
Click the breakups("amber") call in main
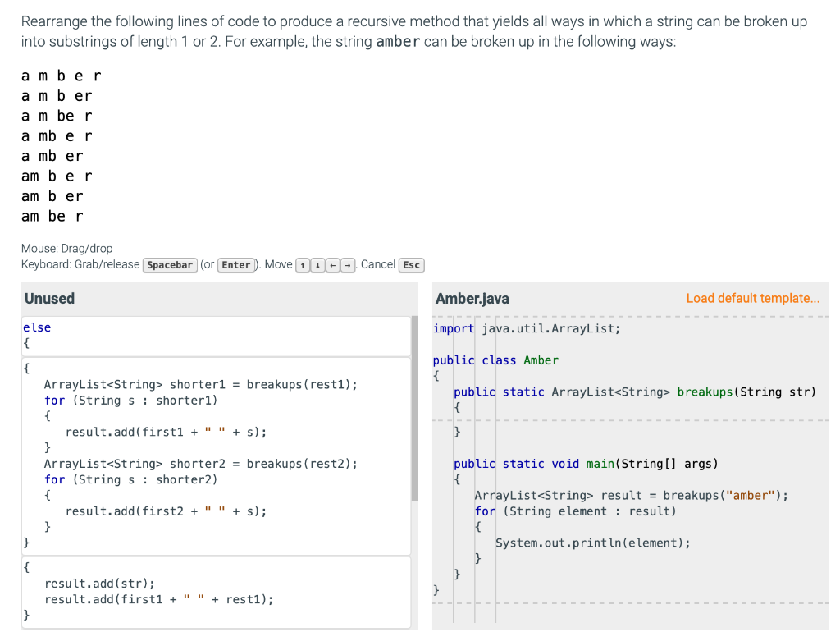coord(630,495)
